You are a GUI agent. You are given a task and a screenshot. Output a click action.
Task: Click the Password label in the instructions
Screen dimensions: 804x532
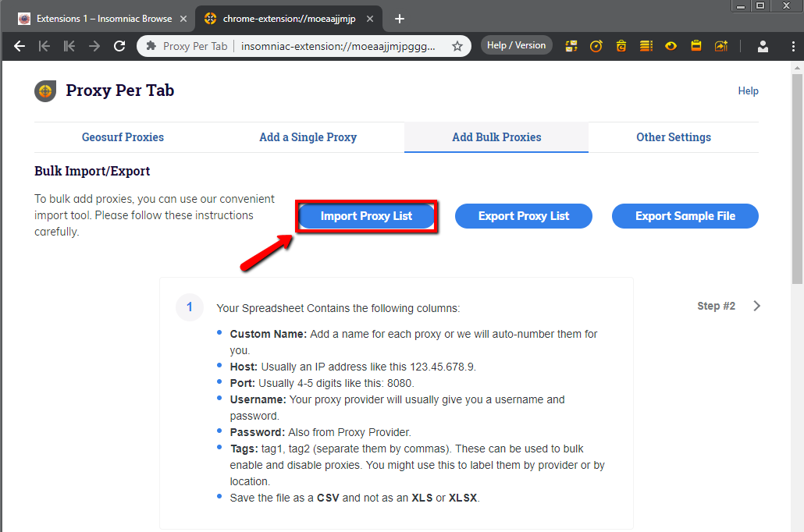click(x=258, y=433)
